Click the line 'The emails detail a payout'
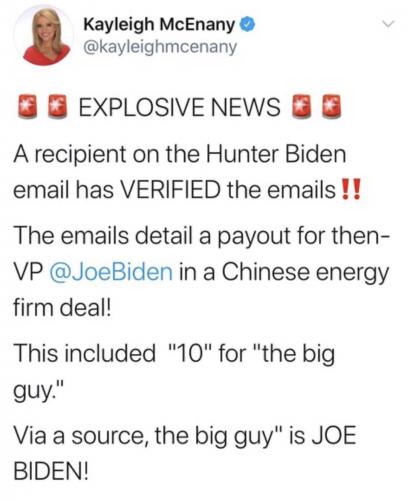The image size is (407, 500). 201,235
